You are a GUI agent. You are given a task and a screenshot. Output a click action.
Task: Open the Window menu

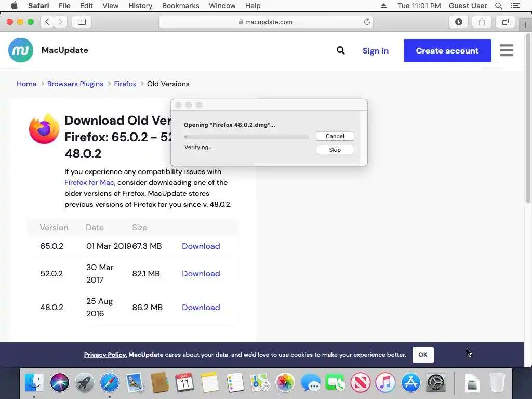pyautogui.click(x=222, y=6)
